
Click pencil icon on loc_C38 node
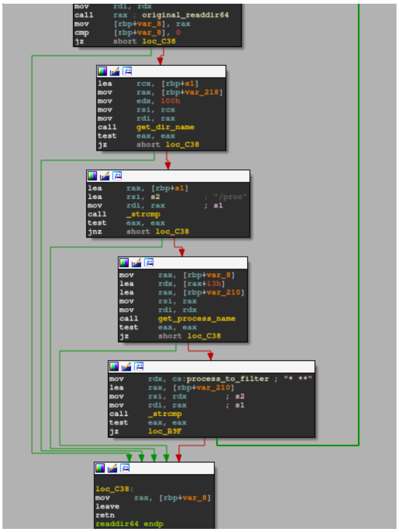coord(112,468)
